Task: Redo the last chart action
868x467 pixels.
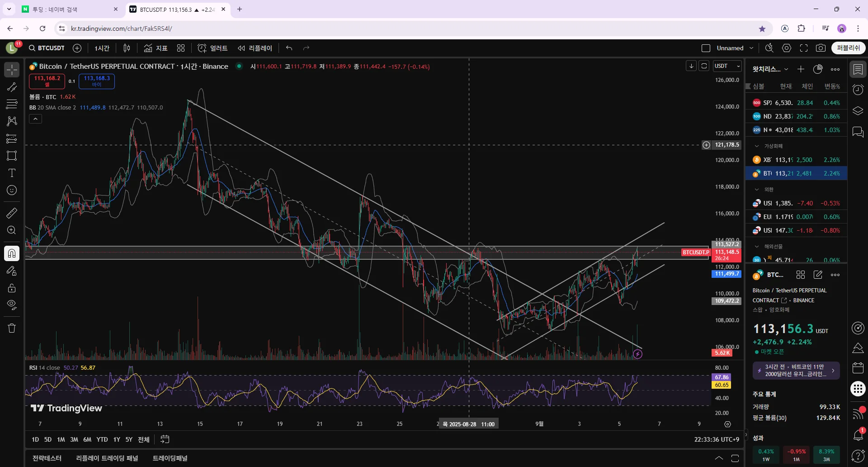Action: click(306, 48)
